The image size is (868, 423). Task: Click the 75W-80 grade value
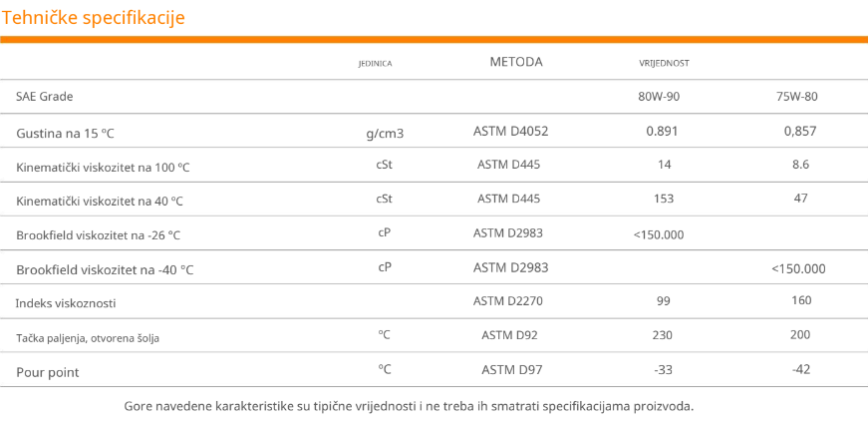point(796,97)
